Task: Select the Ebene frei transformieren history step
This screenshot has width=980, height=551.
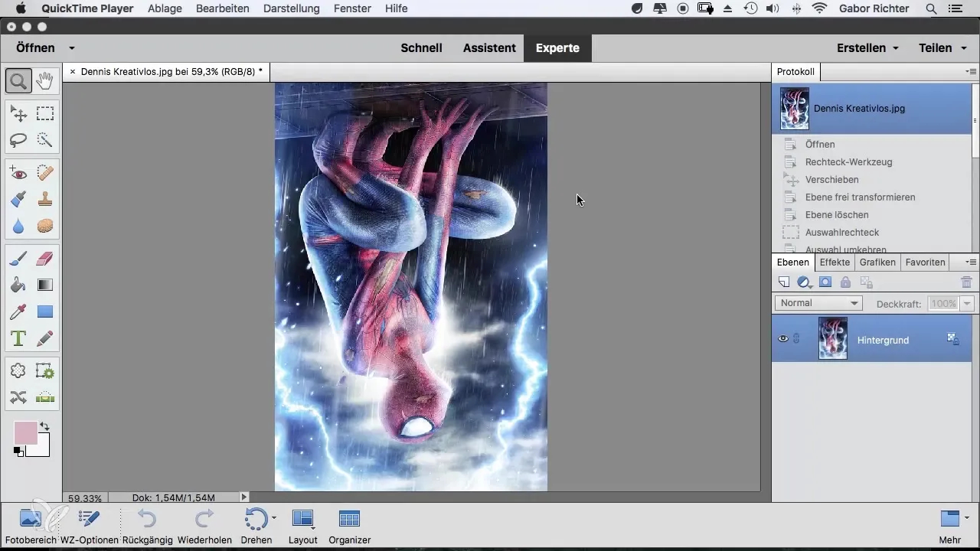Action: coord(871,197)
